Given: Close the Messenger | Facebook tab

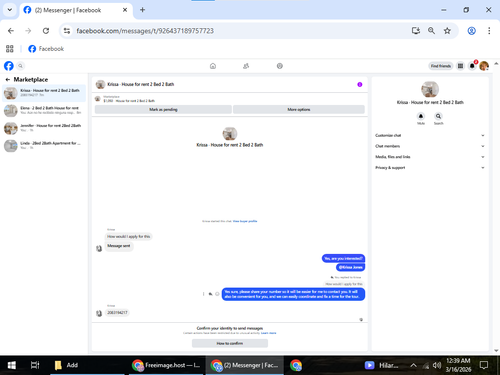Looking at the screenshot, I should click(x=125, y=10).
